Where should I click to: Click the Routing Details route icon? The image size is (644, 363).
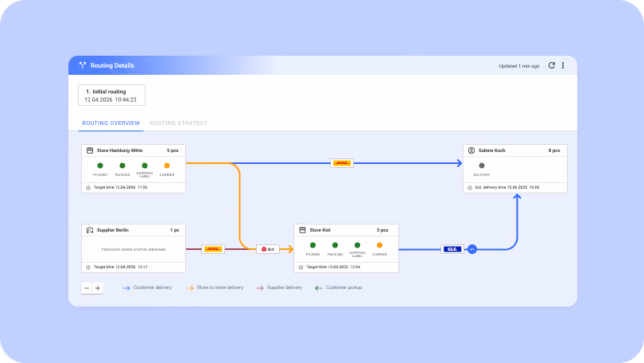(83, 65)
